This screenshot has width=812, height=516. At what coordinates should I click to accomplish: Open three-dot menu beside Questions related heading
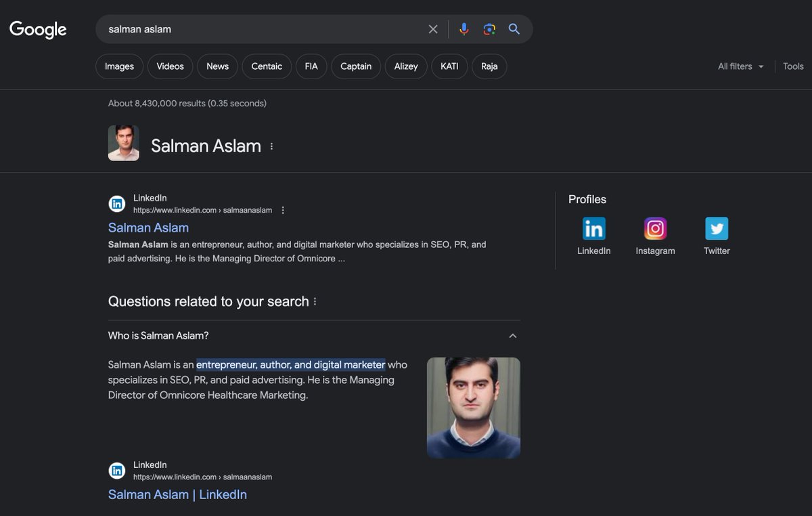click(x=315, y=301)
